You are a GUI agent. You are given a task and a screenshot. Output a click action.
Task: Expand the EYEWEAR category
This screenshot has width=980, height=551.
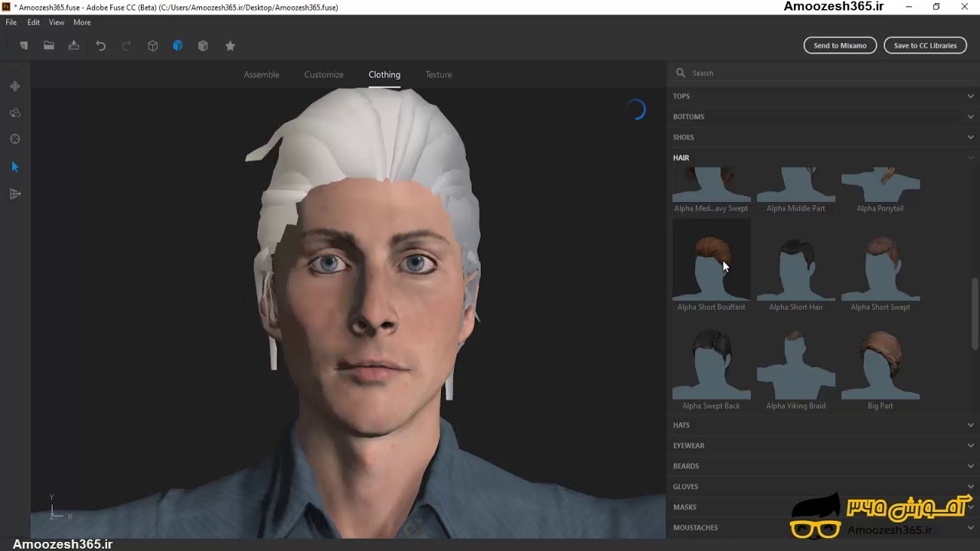[x=823, y=445]
